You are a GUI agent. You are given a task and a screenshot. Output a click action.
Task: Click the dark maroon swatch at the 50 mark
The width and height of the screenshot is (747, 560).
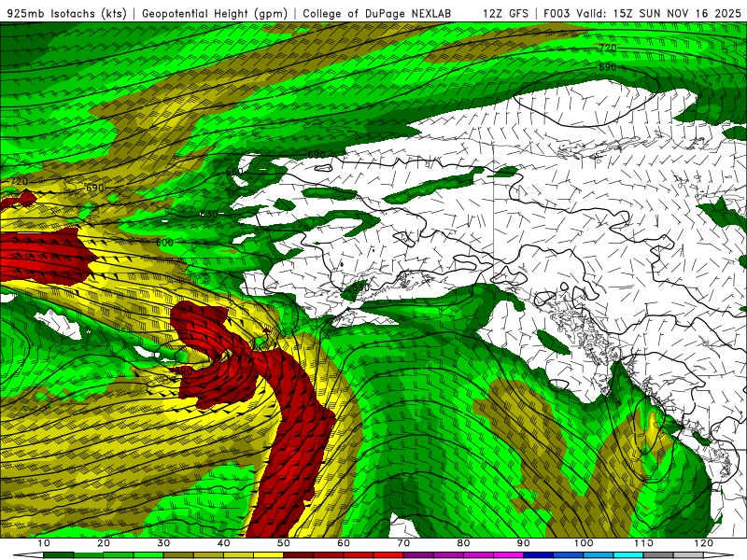coord(298,555)
